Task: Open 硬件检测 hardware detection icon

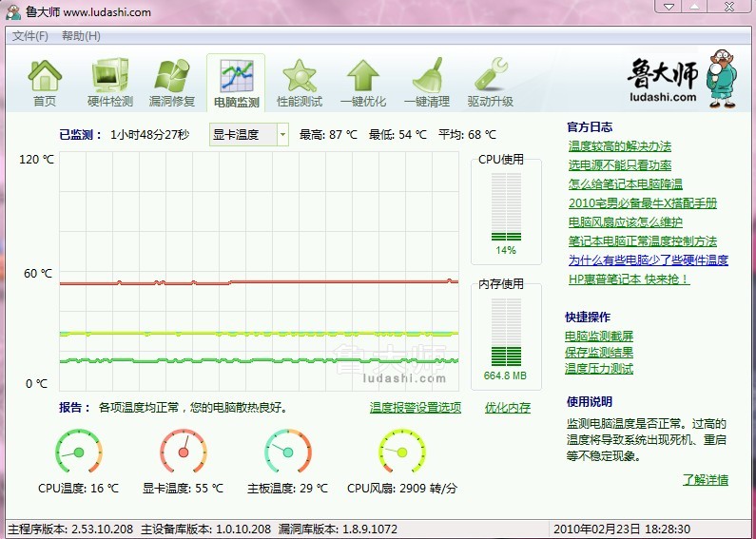Action: [110, 83]
